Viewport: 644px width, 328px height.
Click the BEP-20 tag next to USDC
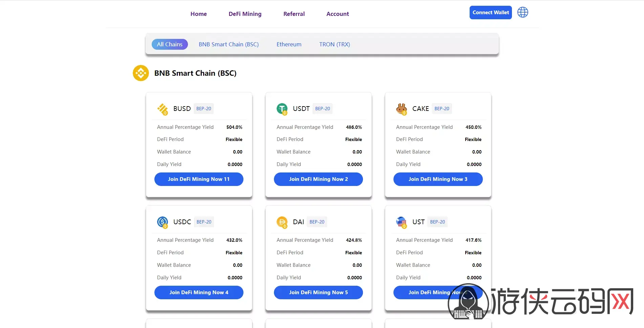point(204,222)
